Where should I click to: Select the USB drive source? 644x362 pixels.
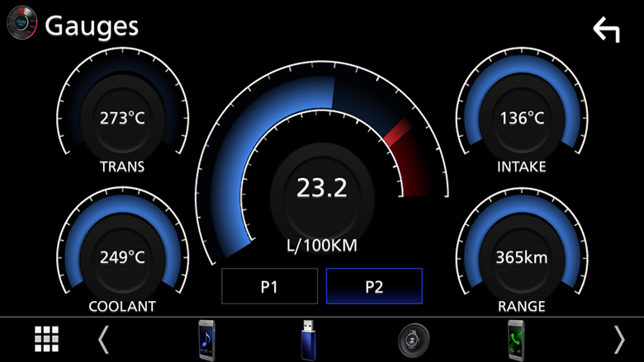[x=309, y=339]
